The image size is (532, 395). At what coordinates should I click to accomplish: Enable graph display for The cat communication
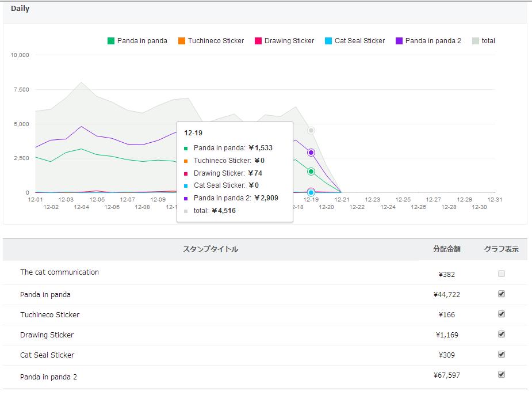click(x=502, y=274)
